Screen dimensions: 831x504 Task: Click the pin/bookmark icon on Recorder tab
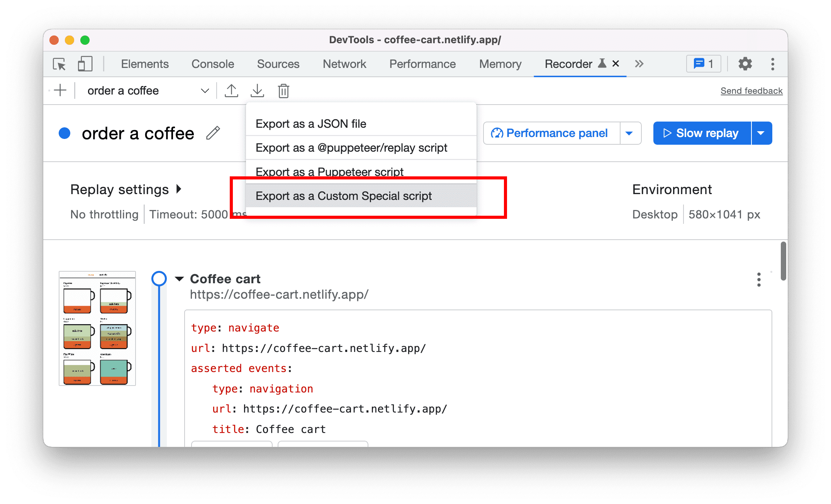tap(600, 64)
